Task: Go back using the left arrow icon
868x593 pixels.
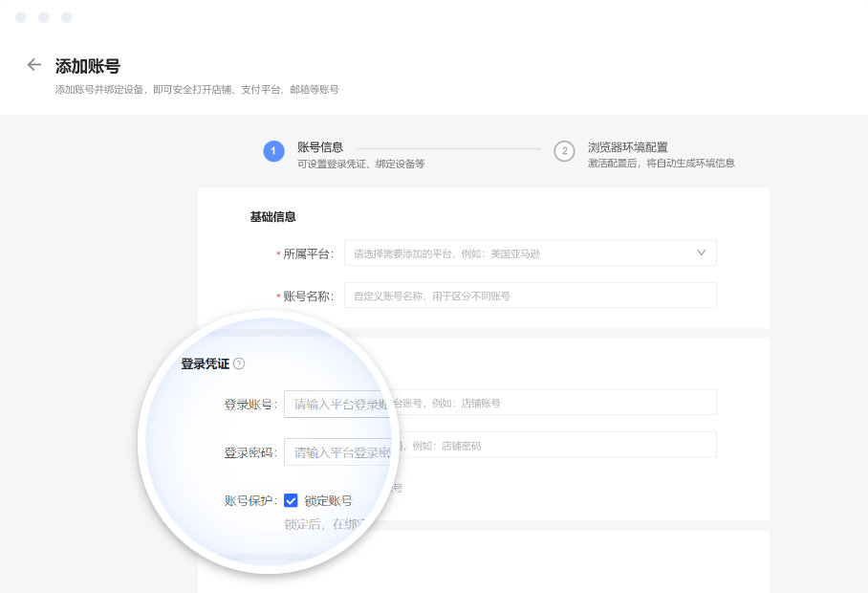Action: 34,65
